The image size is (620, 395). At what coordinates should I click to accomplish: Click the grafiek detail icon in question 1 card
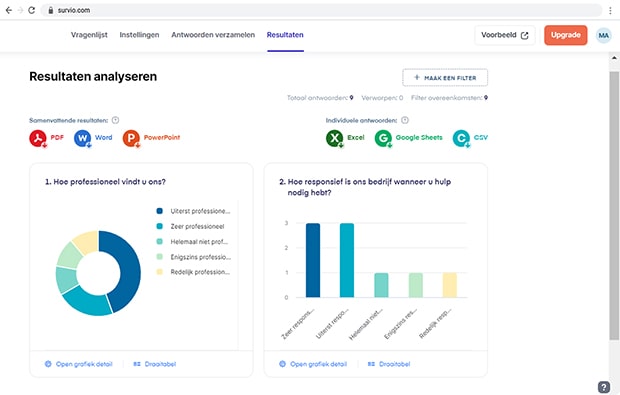48,364
